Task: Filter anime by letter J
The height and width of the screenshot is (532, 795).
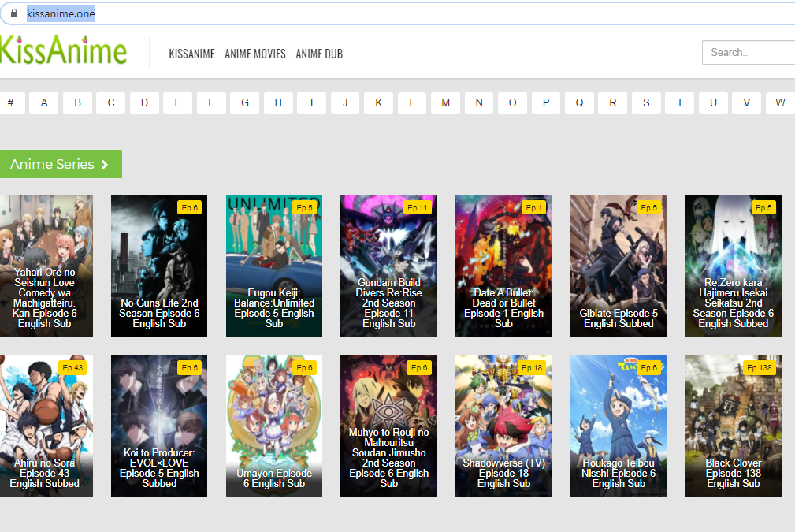Action: [x=345, y=103]
